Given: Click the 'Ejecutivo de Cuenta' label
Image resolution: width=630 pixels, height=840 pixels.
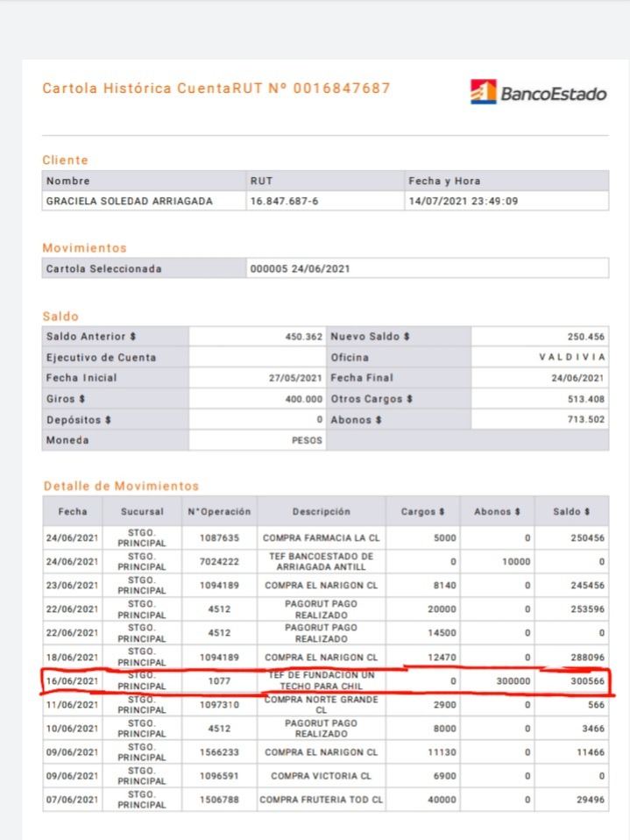Looking at the screenshot, I should pos(101,358).
